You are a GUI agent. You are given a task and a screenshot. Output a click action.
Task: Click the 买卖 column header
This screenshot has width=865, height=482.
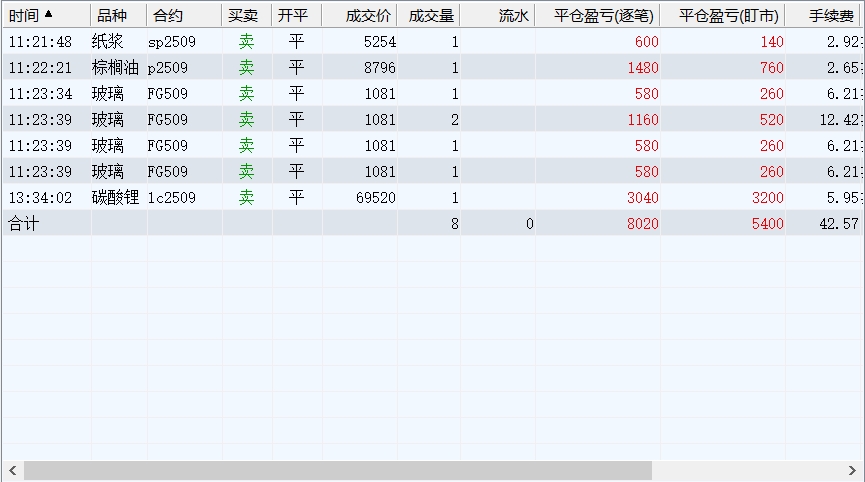[247, 15]
